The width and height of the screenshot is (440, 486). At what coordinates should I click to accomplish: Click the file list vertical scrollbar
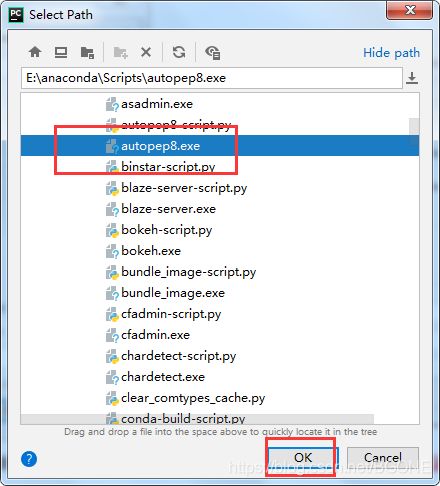(x=414, y=132)
